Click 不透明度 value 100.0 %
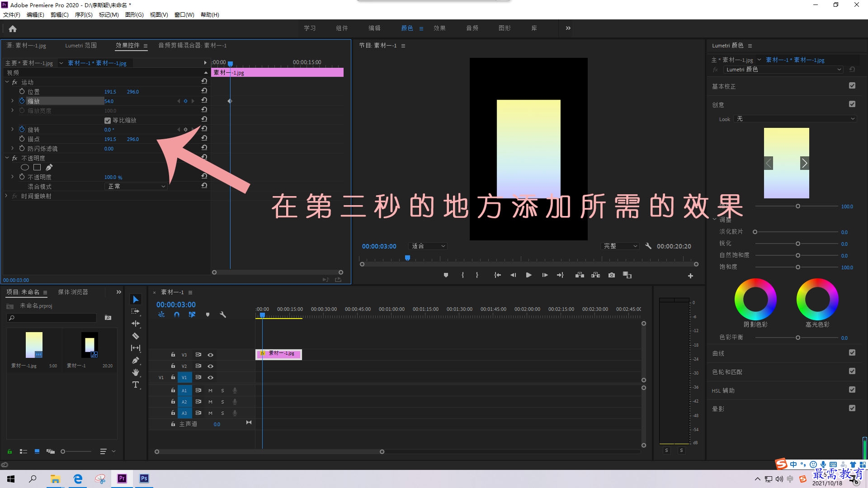 113,177
